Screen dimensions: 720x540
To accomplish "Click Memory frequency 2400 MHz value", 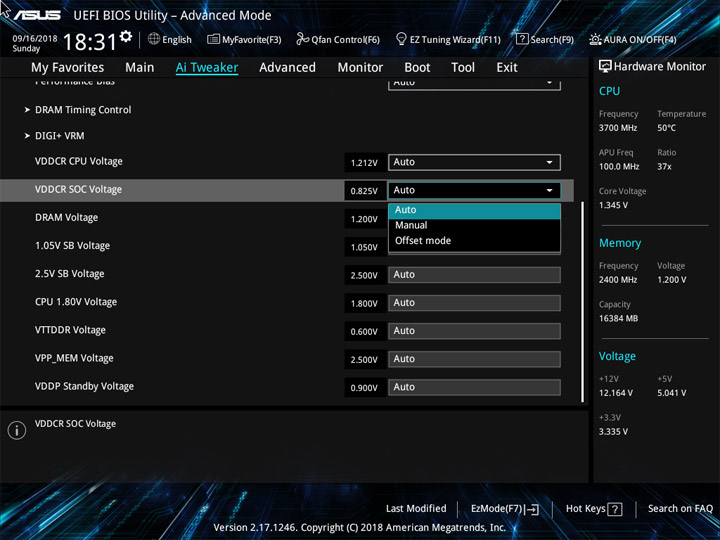I will (x=618, y=280).
